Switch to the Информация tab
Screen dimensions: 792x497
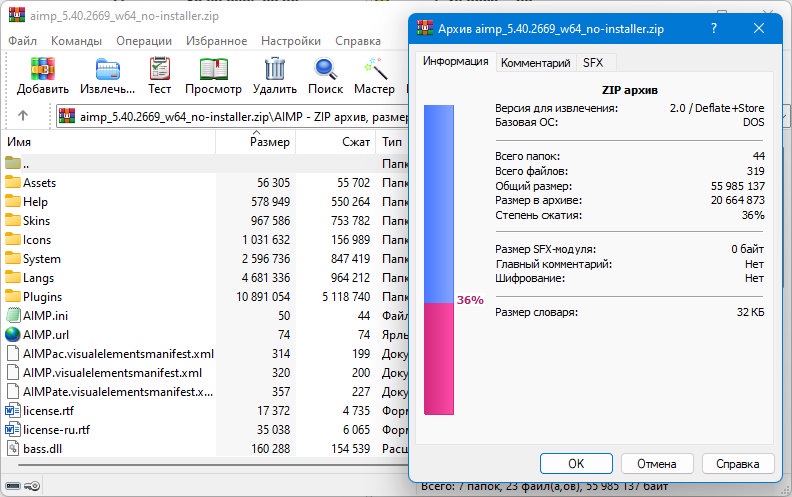456,61
